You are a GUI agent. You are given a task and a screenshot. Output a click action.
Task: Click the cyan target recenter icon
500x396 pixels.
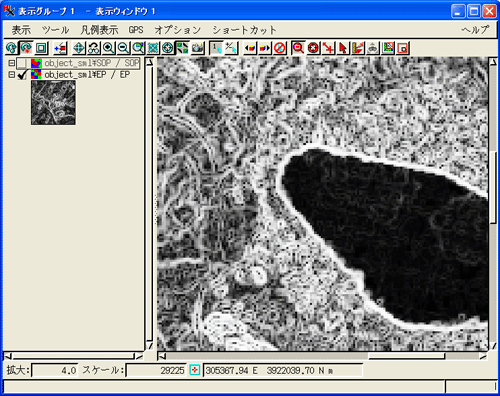coord(168,48)
